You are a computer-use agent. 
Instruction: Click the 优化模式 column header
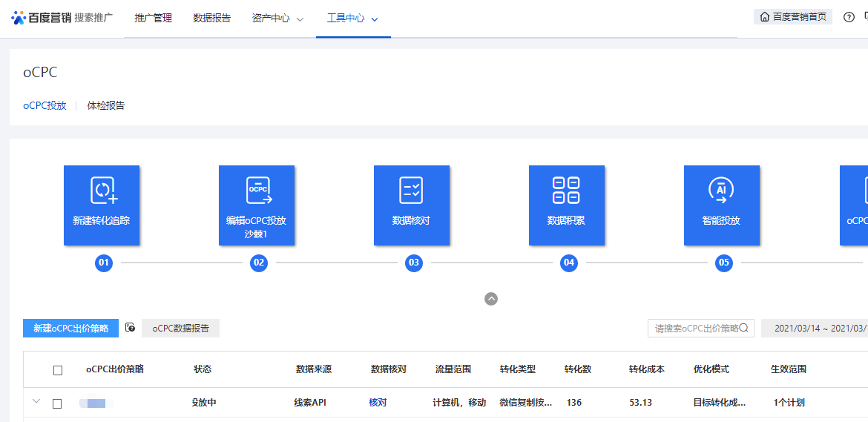(711, 369)
